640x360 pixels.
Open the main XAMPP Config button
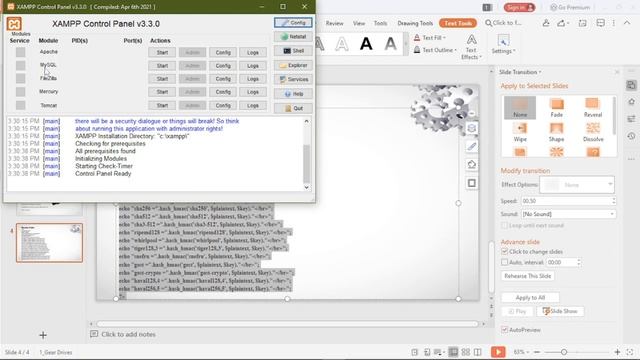click(x=293, y=22)
